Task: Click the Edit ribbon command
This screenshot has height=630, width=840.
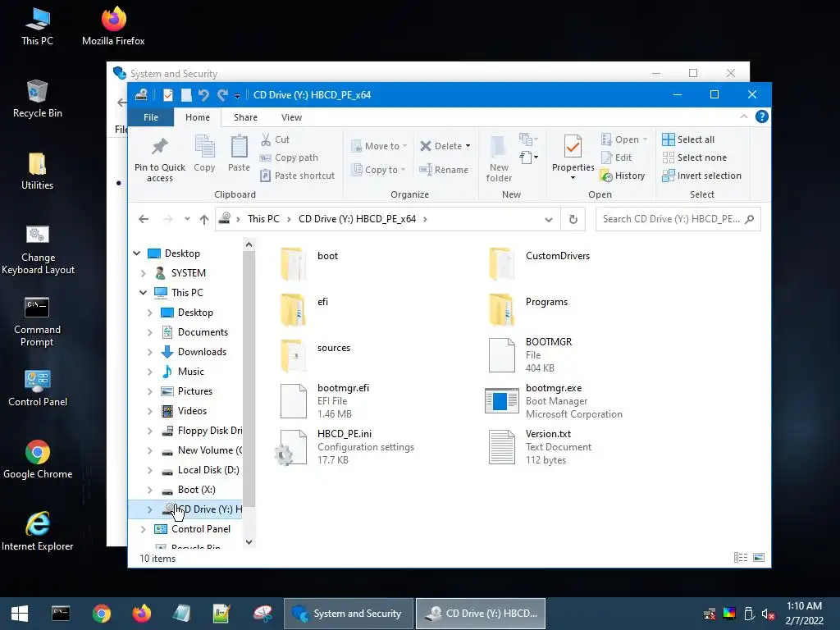Action: pyautogui.click(x=617, y=157)
